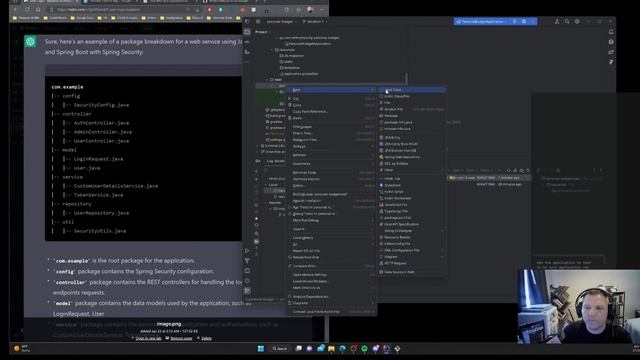Expand Swing UI Designer submenu
Viewport: 640px width, 360px height.
[411, 231]
